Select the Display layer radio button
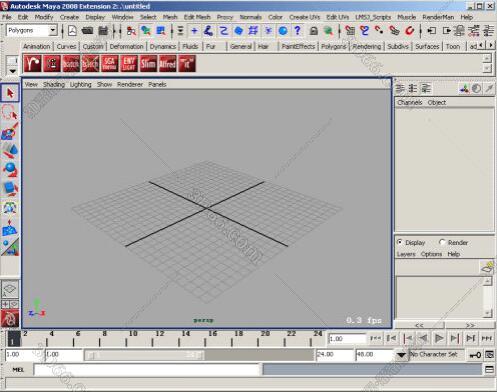The width and height of the screenshot is (497, 392). (399, 242)
